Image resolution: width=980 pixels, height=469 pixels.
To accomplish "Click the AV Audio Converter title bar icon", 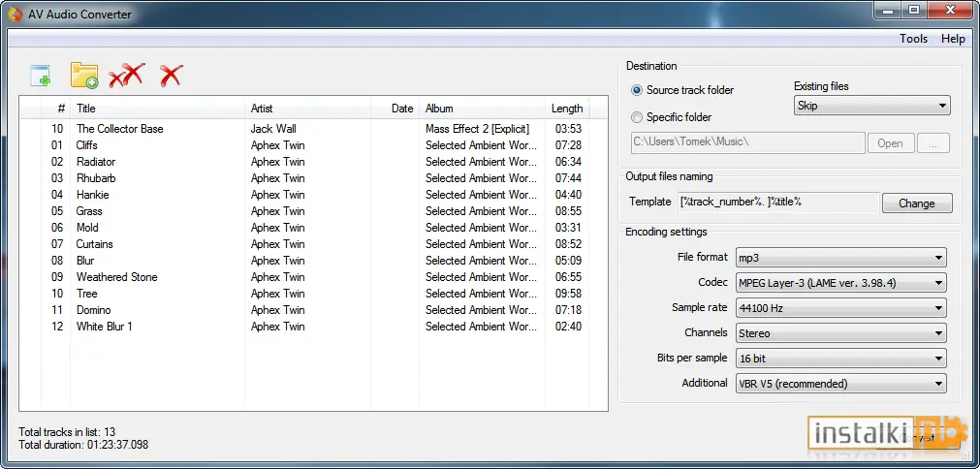I will coord(16,14).
